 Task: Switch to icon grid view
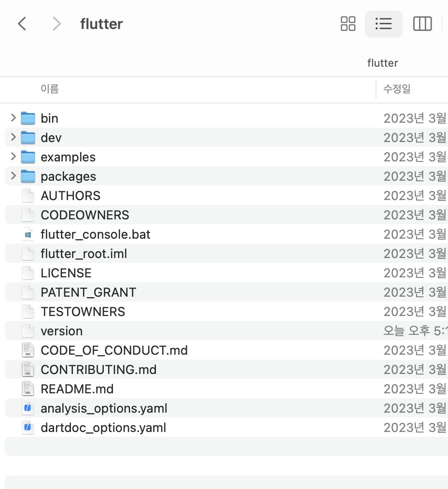(348, 24)
